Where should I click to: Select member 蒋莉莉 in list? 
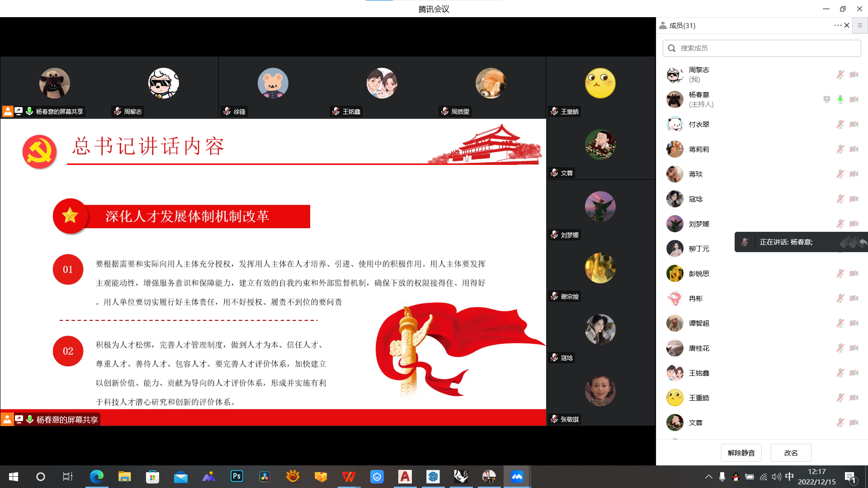click(x=699, y=149)
